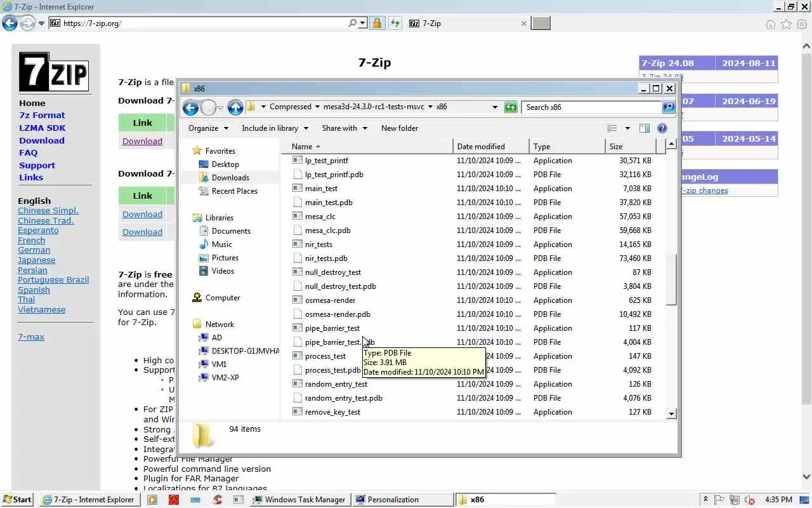The width and height of the screenshot is (812, 508).
Task: Open 7z Format link in 7-Zip sidebar
Action: (x=42, y=116)
